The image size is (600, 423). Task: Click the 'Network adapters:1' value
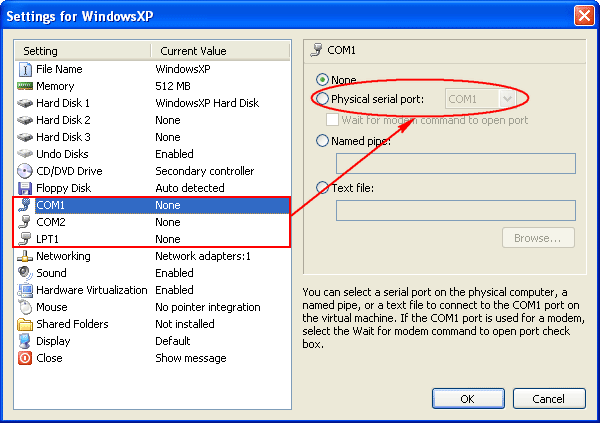[203, 256]
